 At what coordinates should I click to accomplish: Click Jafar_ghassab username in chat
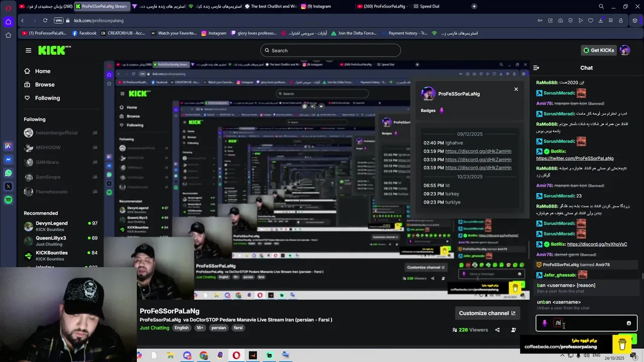pyautogui.click(x=559, y=275)
